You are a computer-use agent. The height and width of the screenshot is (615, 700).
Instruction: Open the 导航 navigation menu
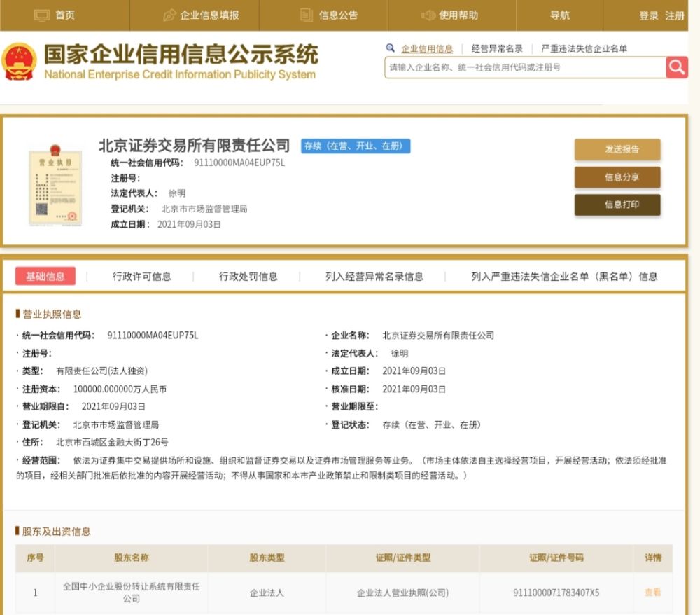tap(559, 15)
